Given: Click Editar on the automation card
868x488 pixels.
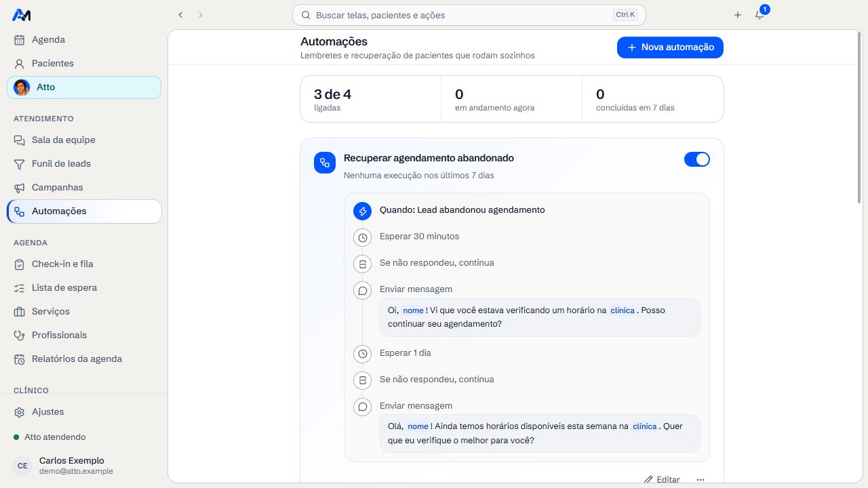Looking at the screenshot, I should [x=662, y=479].
